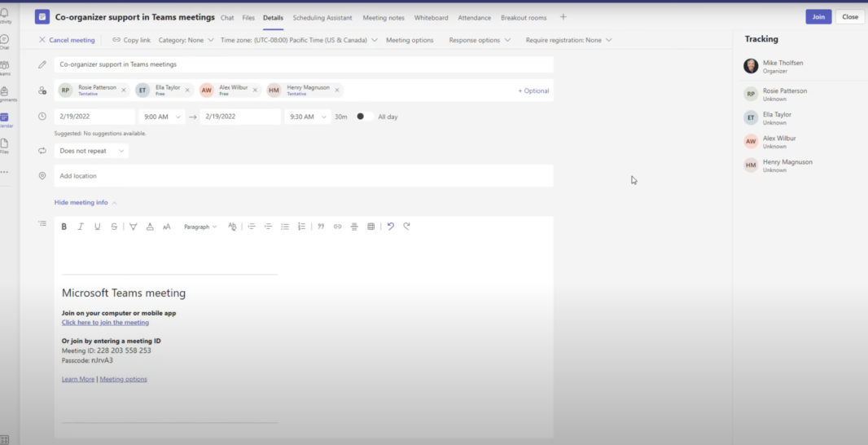Redo the last edit
Screen dimensions: 868x445
[407, 226]
